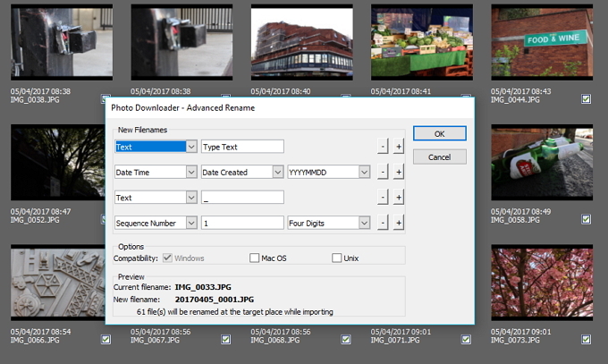Cancel the Advanced Rename dialog
The height and width of the screenshot is (364, 608).
[x=439, y=157]
